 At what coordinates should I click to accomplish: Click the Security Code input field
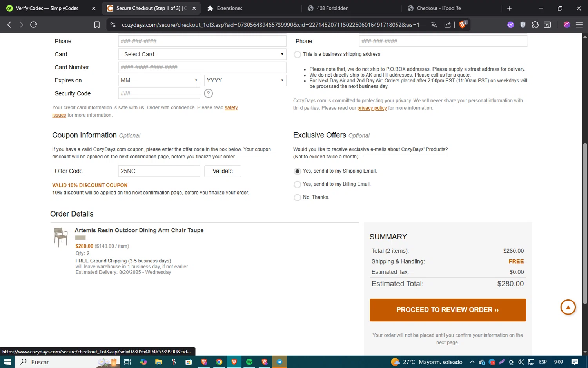[159, 93]
